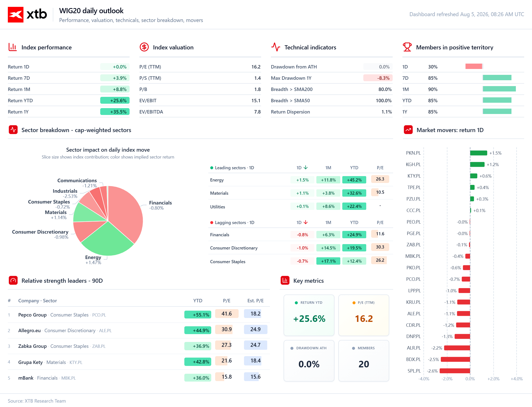
Task: Click the Members in positive territory trophy icon
Action: [x=407, y=47]
